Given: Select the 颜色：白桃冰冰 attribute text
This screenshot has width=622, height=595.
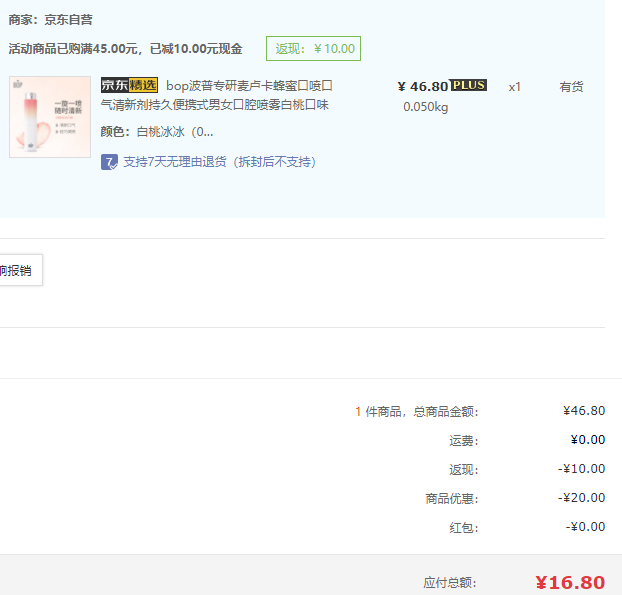Looking at the screenshot, I should point(157,132).
